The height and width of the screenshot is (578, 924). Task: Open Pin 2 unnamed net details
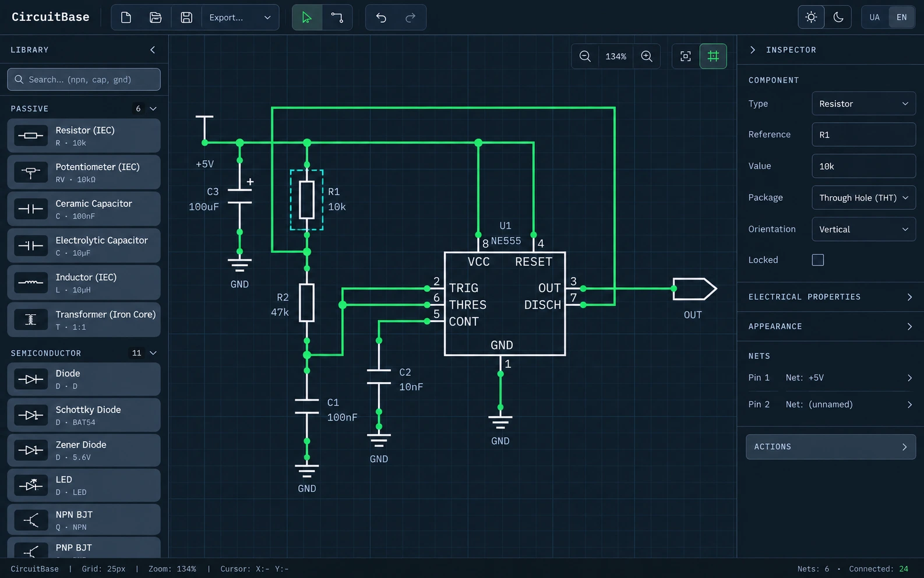[830, 404]
